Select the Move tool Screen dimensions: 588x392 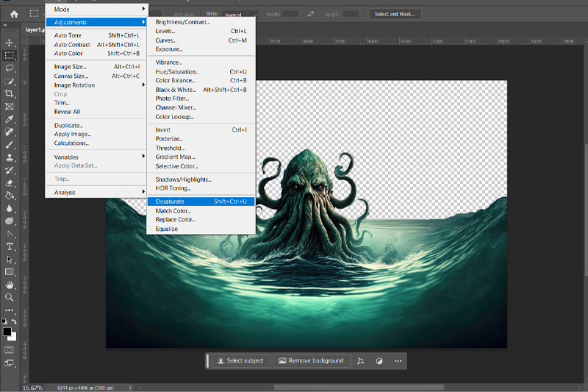[10, 43]
